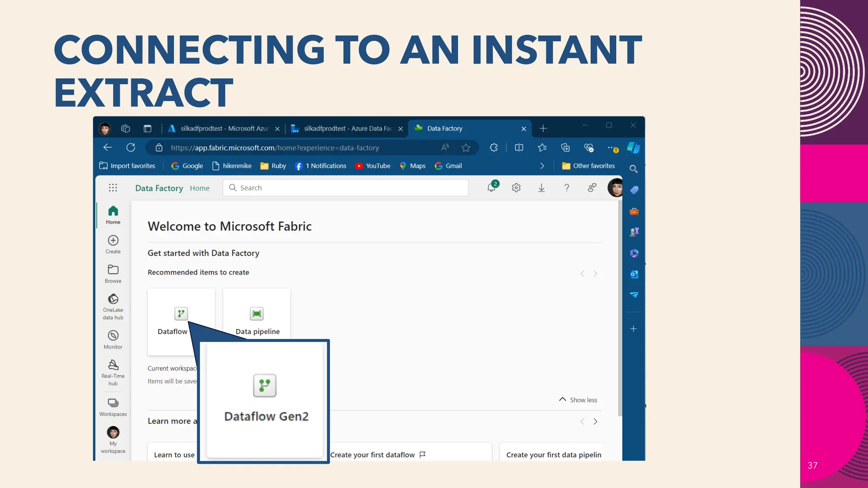
Task: Click the Data Factory experience title
Action: pyautogui.click(x=159, y=188)
